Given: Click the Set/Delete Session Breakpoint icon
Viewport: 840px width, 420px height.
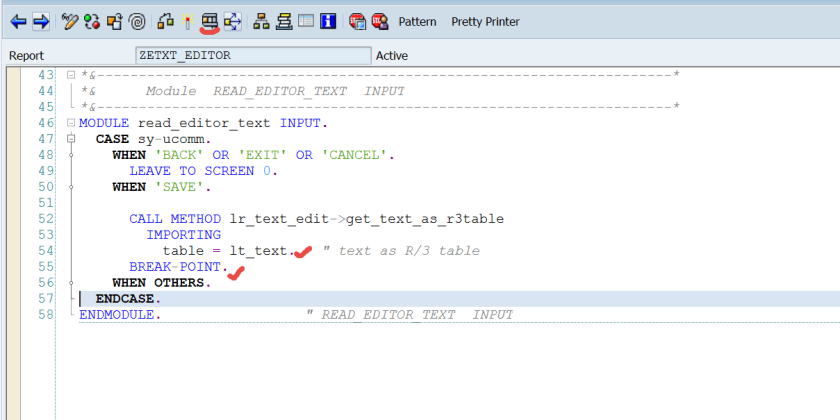Looking at the screenshot, I should [x=357, y=20].
